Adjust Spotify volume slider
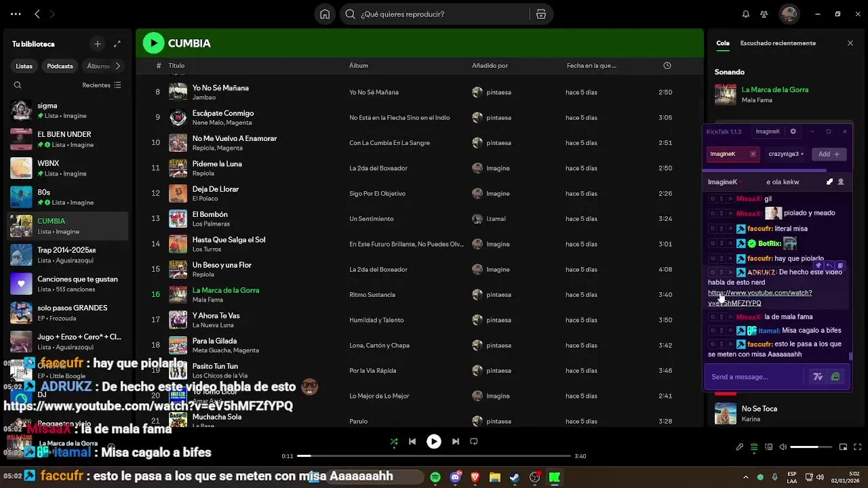Image resolution: width=868 pixels, height=488 pixels. pyautogui.click(x=811, y=447)
